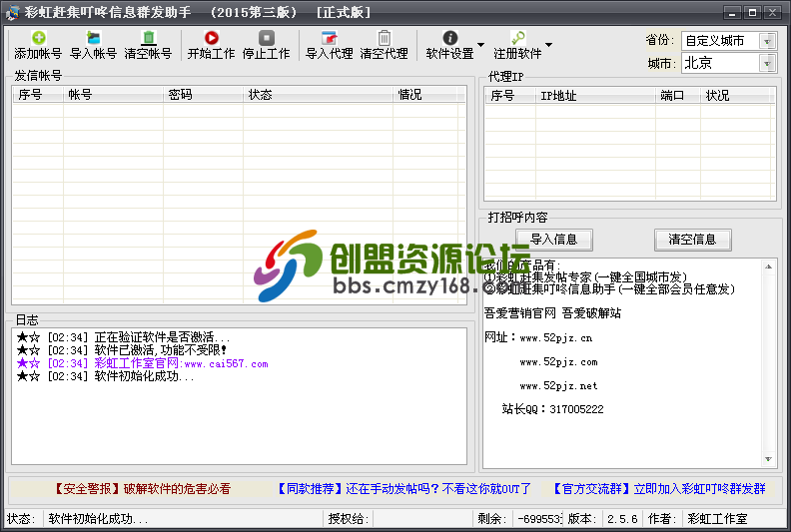Viewport: 791px width, 532px height.
Task: Click log line 彩虹工作室官网 www.cai567.com
Action: [x=142, y=363]
